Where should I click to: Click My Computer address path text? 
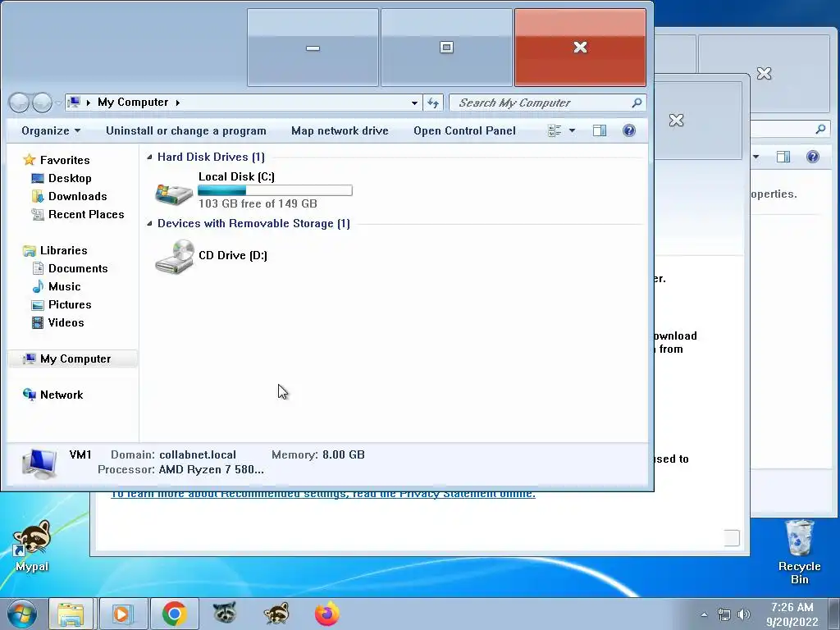(x=133, y=103)
